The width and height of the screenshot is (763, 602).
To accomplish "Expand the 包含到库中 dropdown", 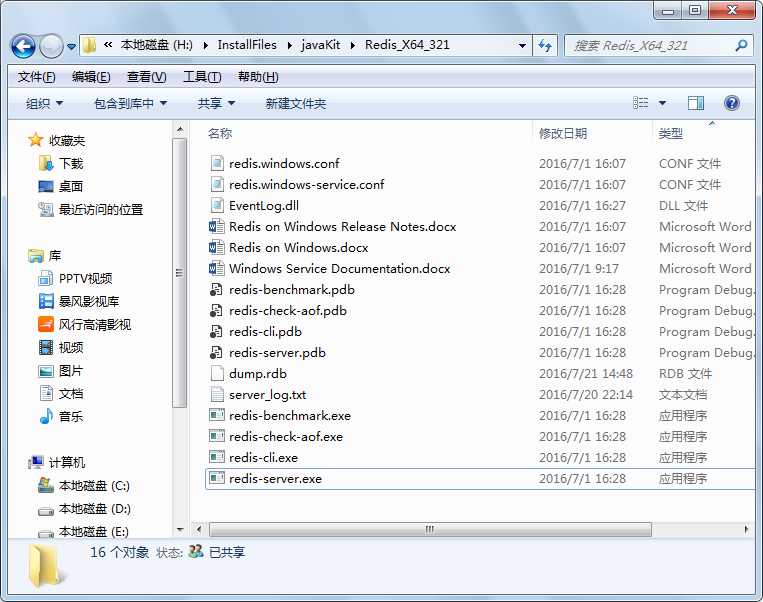I will 130,103.
